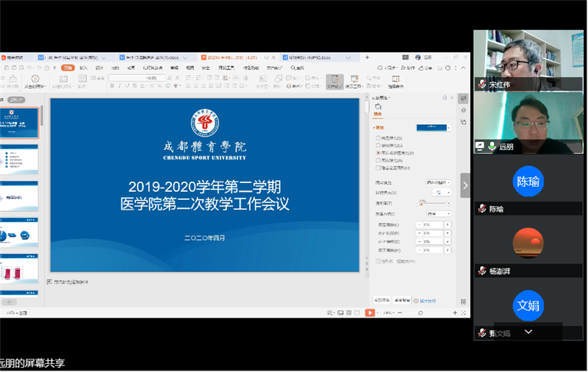Screen dimensions: 588x372
Task: Expand participant list down chevron
Action: point(528,332)
